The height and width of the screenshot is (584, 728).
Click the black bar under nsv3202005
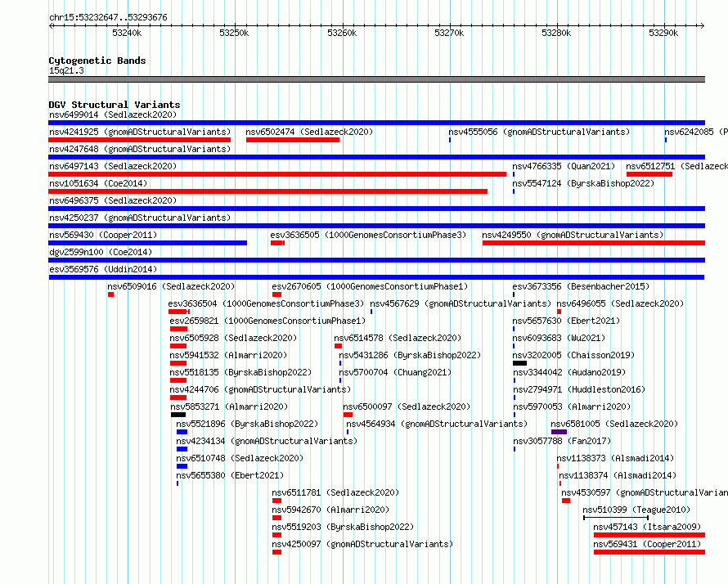point(519,363)
